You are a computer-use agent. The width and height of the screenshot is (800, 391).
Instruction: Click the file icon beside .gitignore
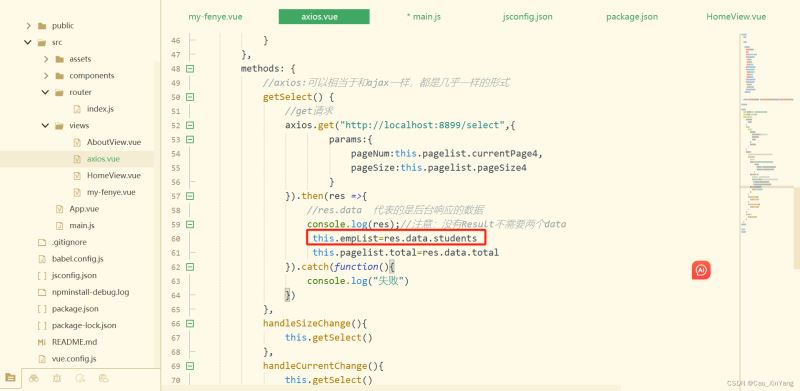coord(42,242)
